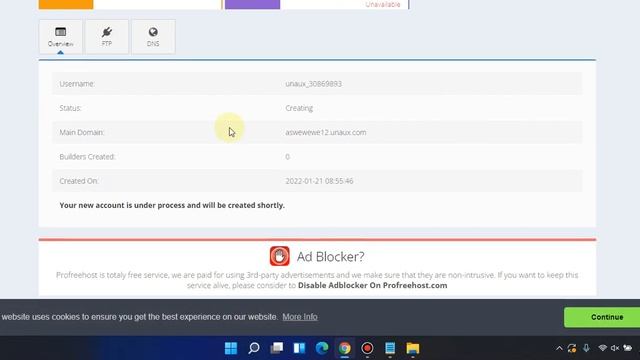Open the More Info cookie link

300,317
